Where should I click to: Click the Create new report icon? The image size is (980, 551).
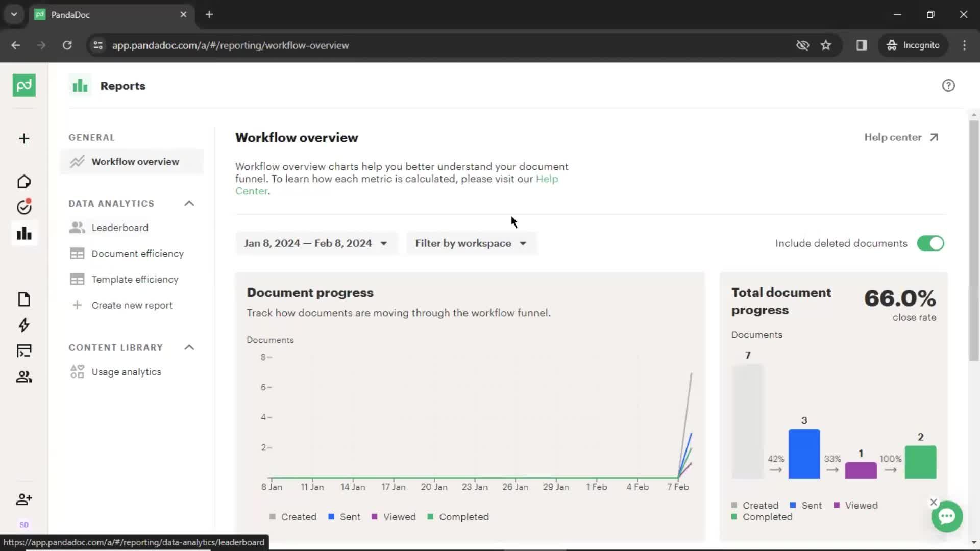click(76, 305)
